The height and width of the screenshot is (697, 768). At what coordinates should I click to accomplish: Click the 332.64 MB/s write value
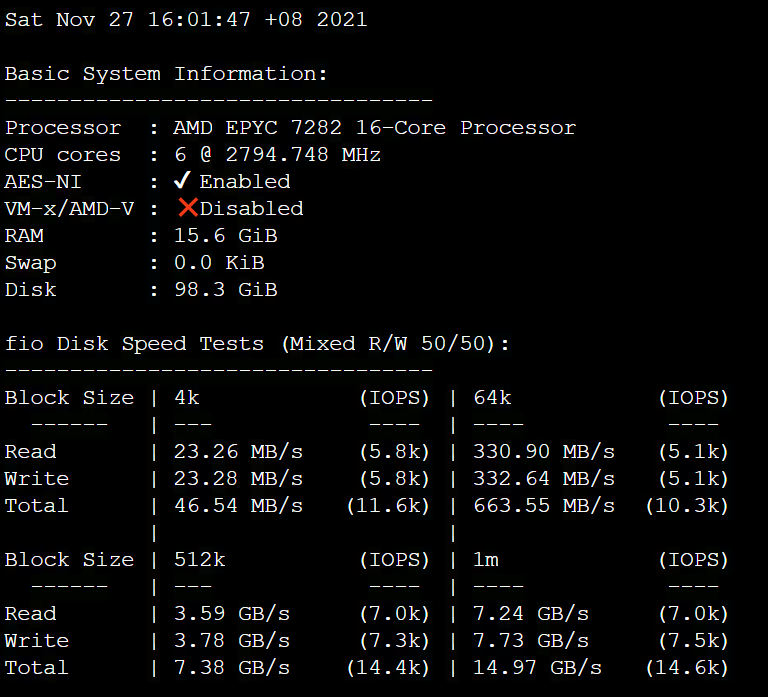coord(544,479)
